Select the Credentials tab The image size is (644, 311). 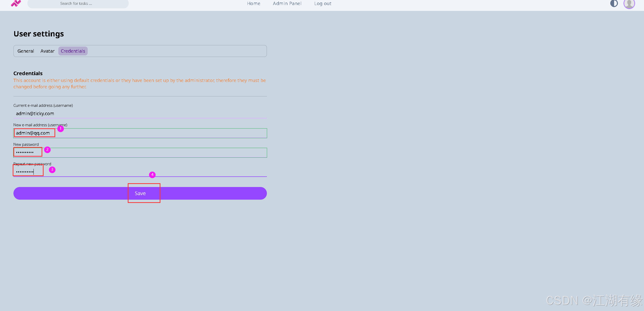(73, 51)
